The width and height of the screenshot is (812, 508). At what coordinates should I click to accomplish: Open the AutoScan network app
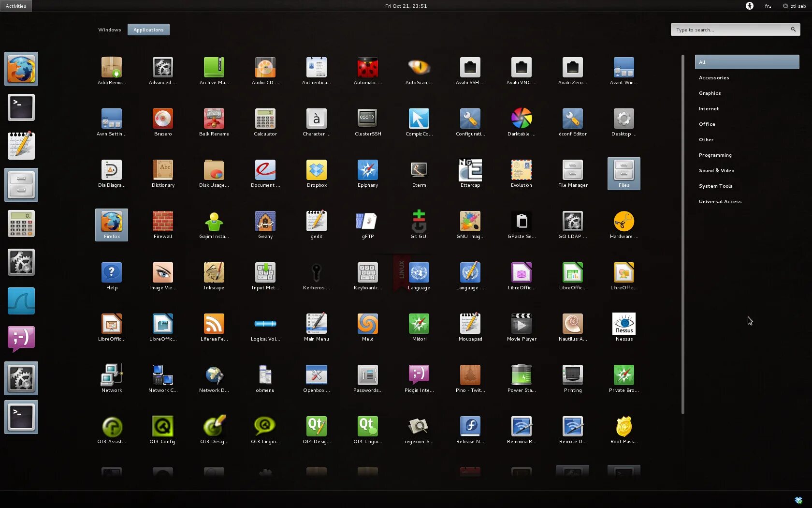click(419, 71)
